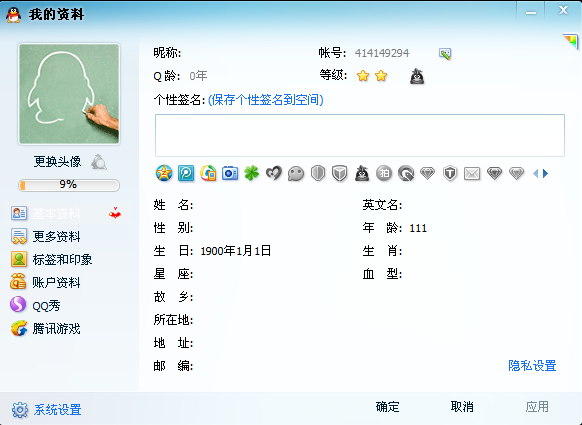Click the green four-leaf clover icon
The height and width of the screenshot is (425, 582).
click(x=252, y=173)
